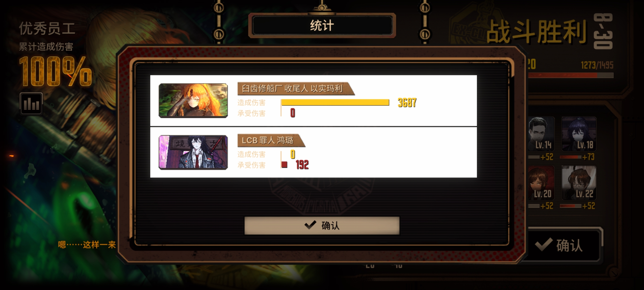Click the 3687 damage value
Image resolution: width=644 pixels, height=290 pixels.
click(407, 103)
